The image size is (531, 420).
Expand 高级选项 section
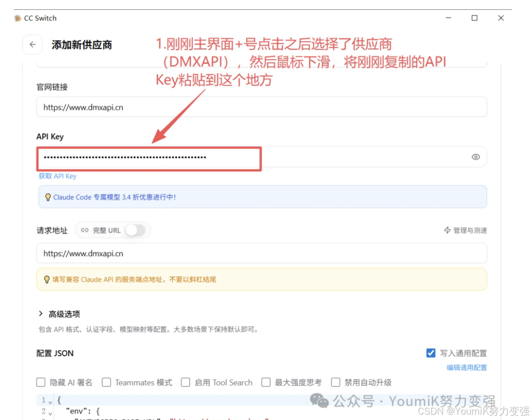click(x=60, y=314)
